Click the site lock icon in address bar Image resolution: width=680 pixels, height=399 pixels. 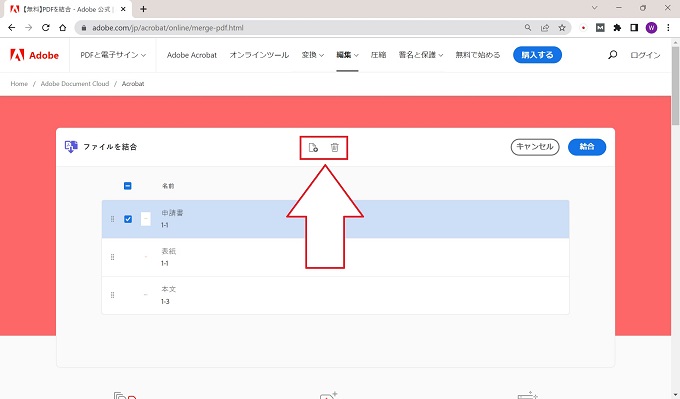pos(84,28)
